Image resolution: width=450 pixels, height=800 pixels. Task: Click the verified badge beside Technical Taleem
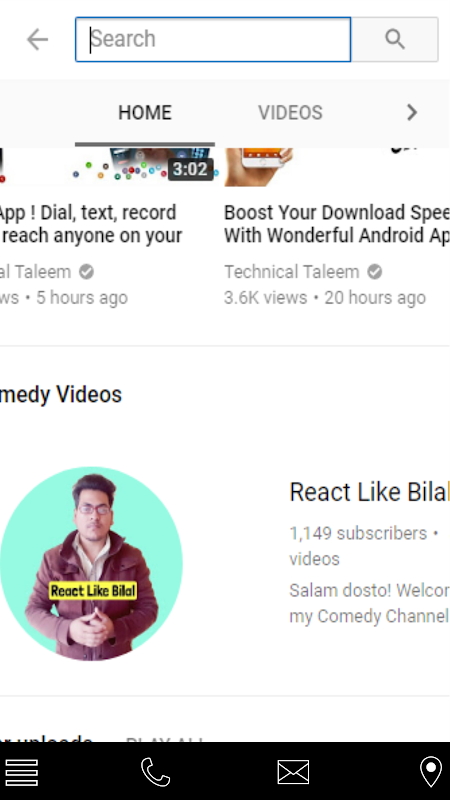point(375,272)
